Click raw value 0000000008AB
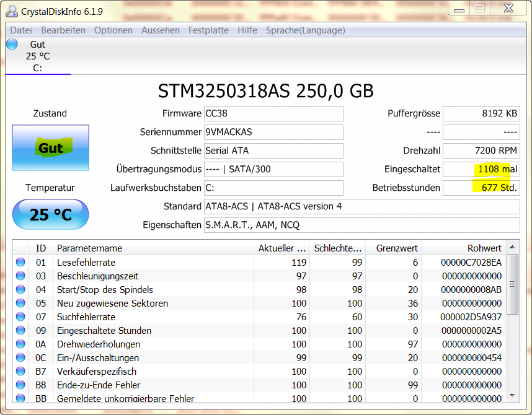 [471, 289]
